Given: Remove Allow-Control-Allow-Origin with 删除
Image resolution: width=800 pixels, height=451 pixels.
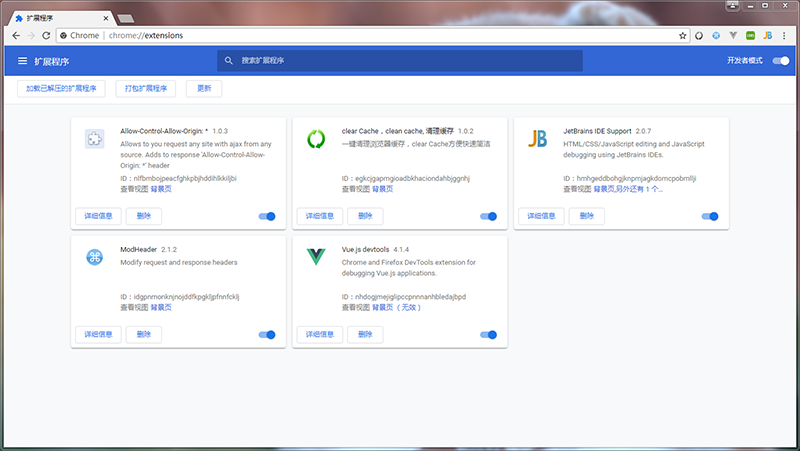Looking at the screenshot, I should pyautogui.click(x=144, y=216).
